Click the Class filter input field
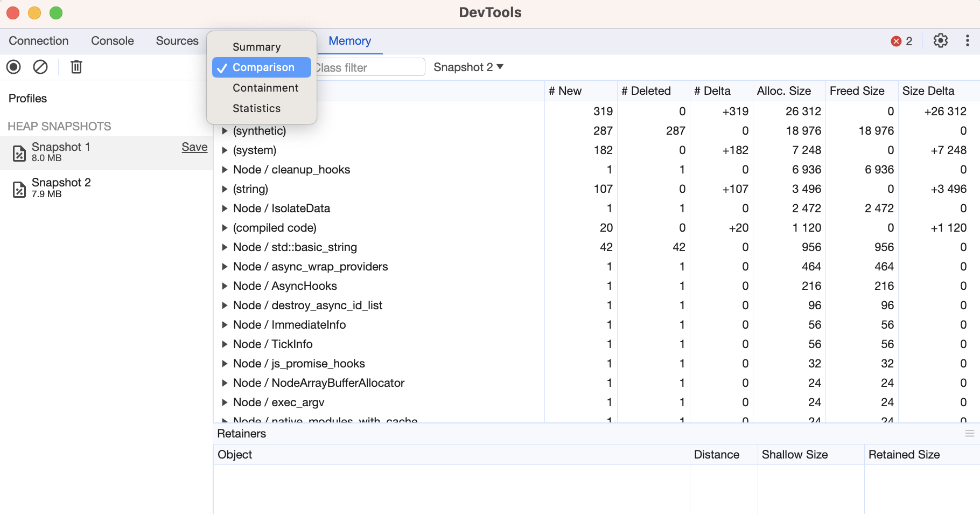 (369, 67)
